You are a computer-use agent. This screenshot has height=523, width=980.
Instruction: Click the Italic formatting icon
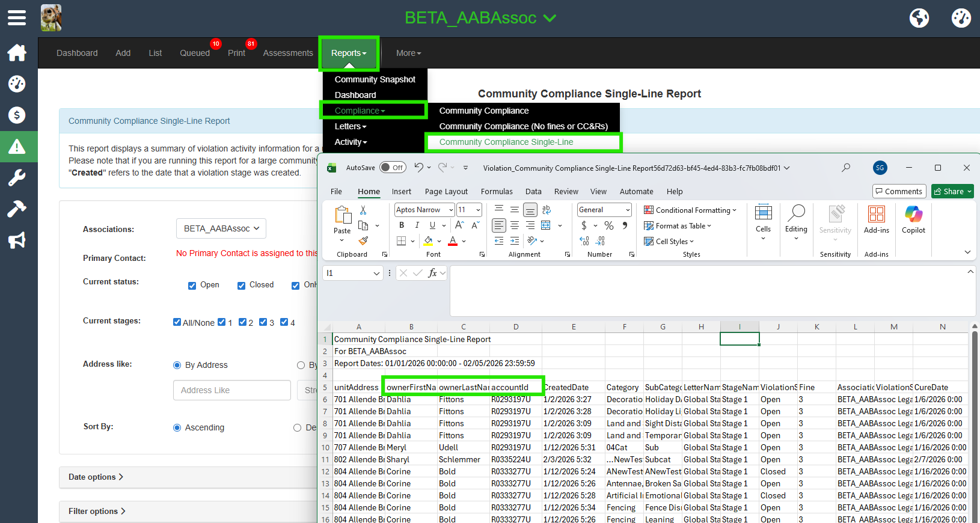(x=417, y=225)
